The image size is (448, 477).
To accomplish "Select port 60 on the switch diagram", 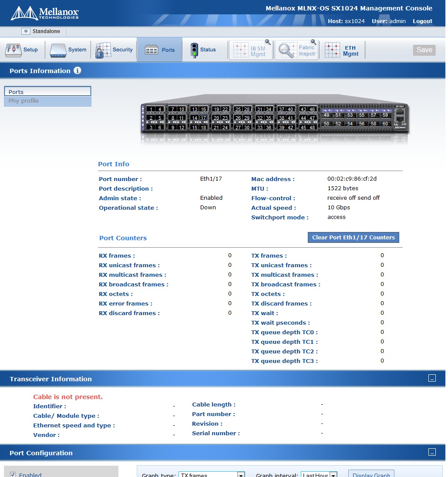I will (385, 124).
